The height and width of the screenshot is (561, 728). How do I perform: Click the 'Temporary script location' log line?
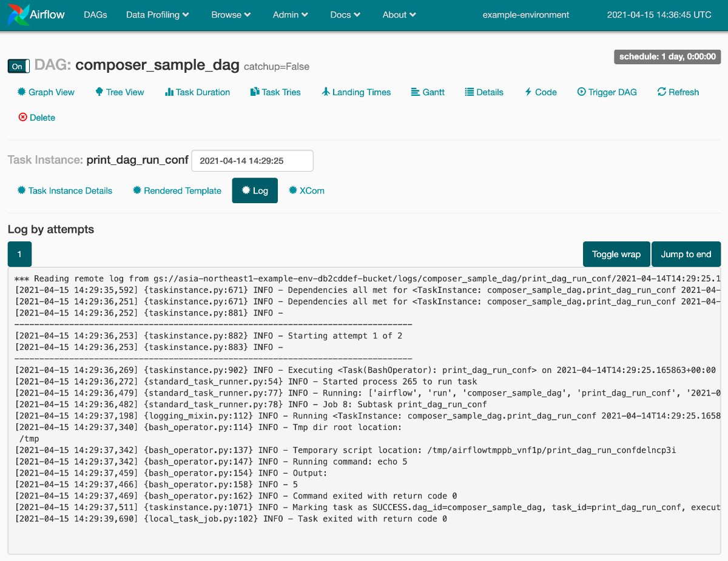[x=345, y=450]
